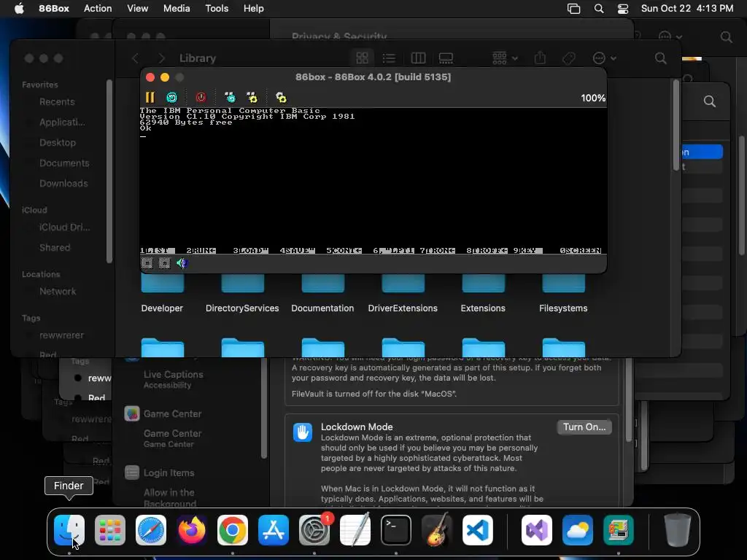
Task: Open Safari from the Dock
Action: 151,530
